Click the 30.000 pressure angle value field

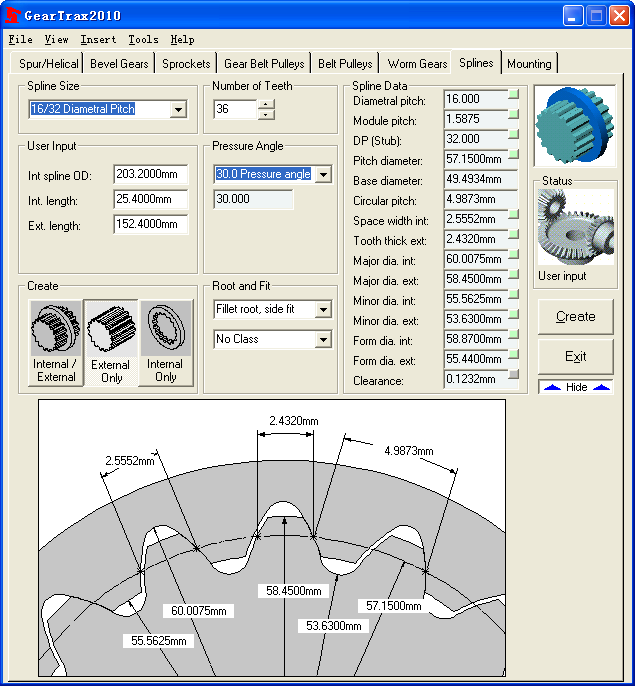(x=253, y=199)
